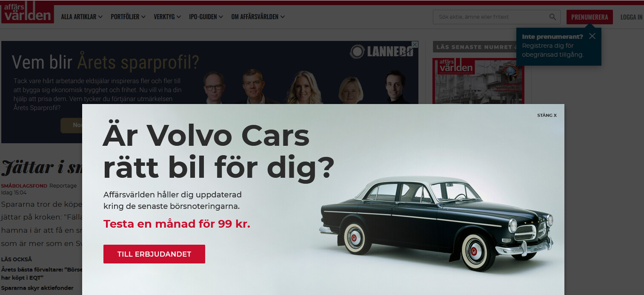Click the Lannebo logo in banner

381,52
